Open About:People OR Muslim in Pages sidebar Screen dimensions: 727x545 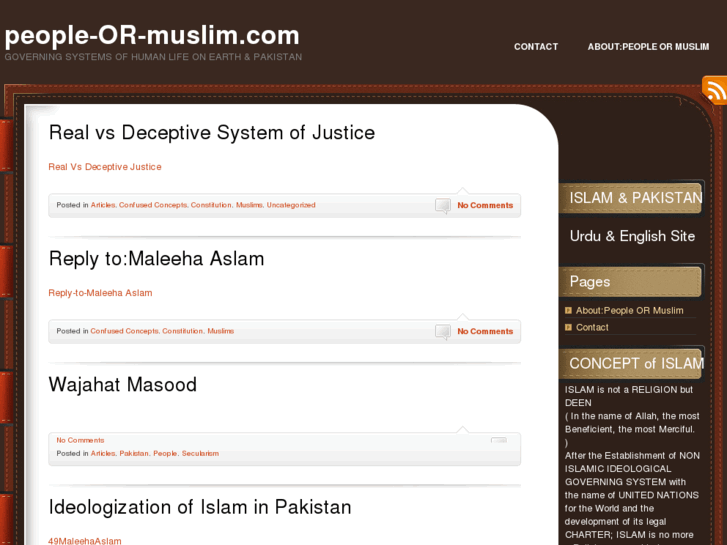pyautogui.click(x=630, y=311)
